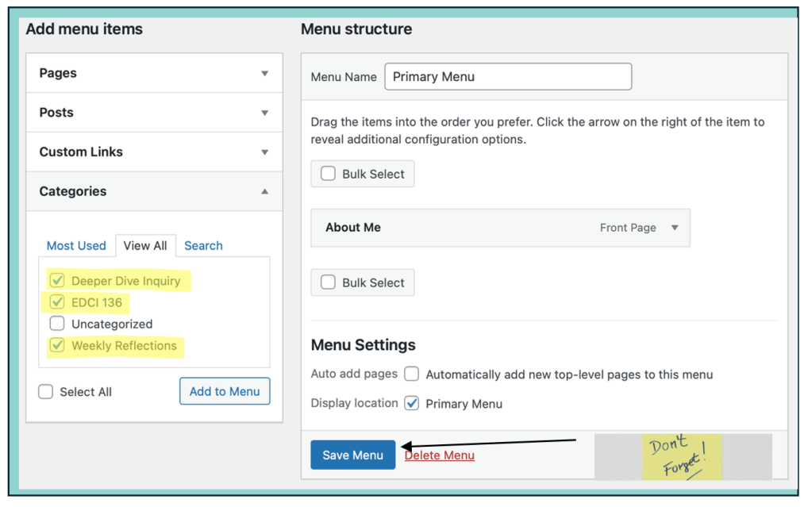Select the View All tab
Screen dimensions: 812x507
[x=145, y=246]
